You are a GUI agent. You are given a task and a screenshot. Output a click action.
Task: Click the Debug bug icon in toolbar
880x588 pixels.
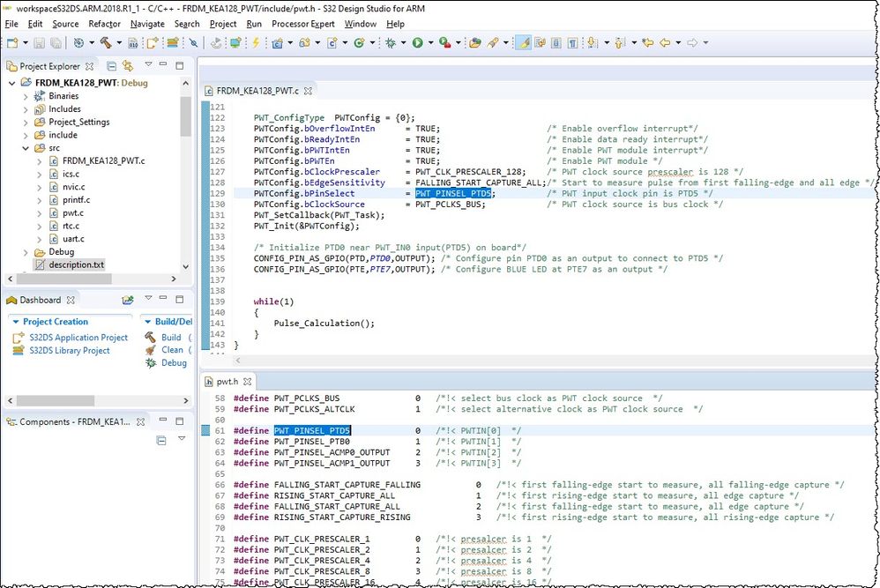click(391, 42)
